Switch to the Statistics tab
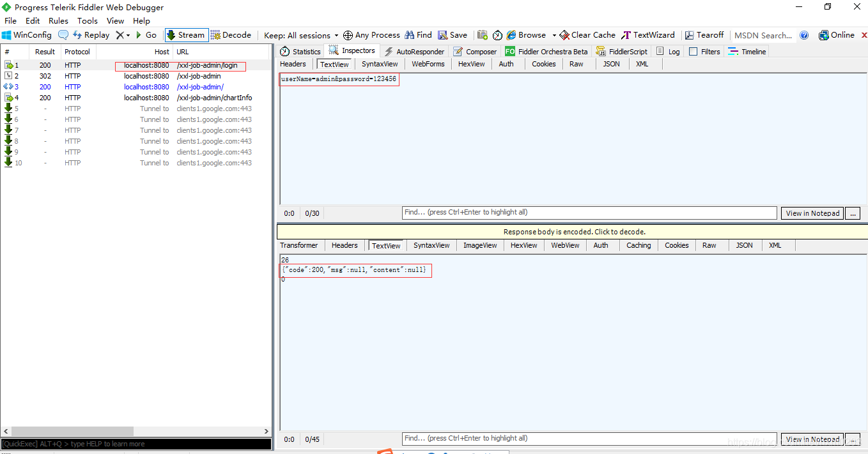Screen dimensions: 868x454 tap(300, 51)
